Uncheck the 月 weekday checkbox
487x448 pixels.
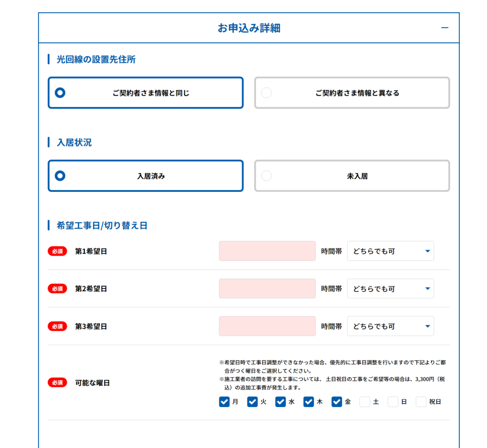(224, 402)
